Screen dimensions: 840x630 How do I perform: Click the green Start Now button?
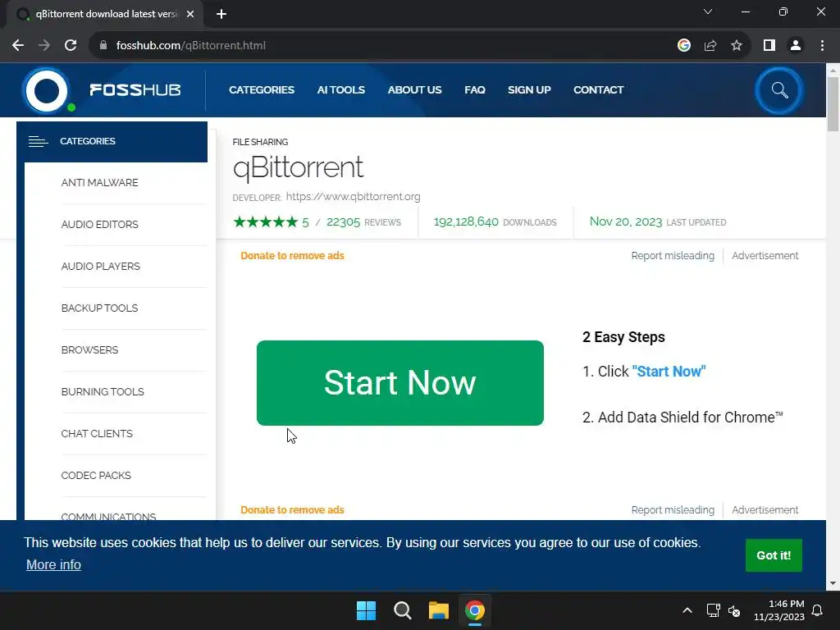(x=400, y=383)
